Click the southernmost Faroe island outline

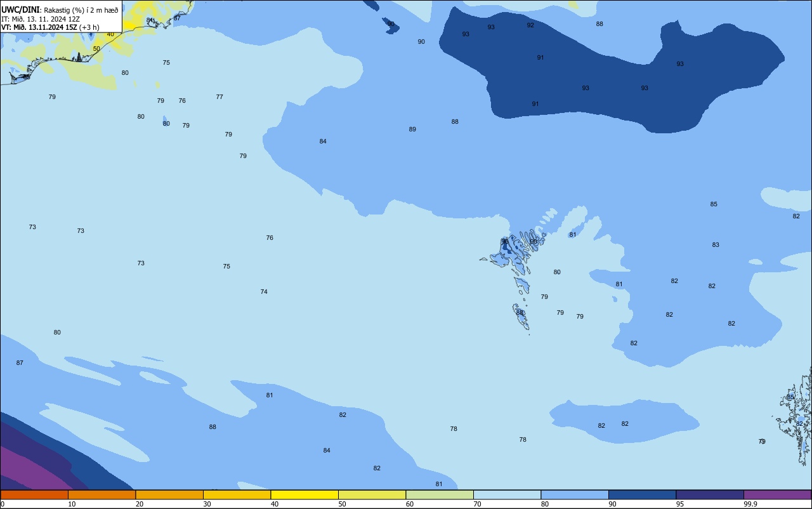pos(521,317)
